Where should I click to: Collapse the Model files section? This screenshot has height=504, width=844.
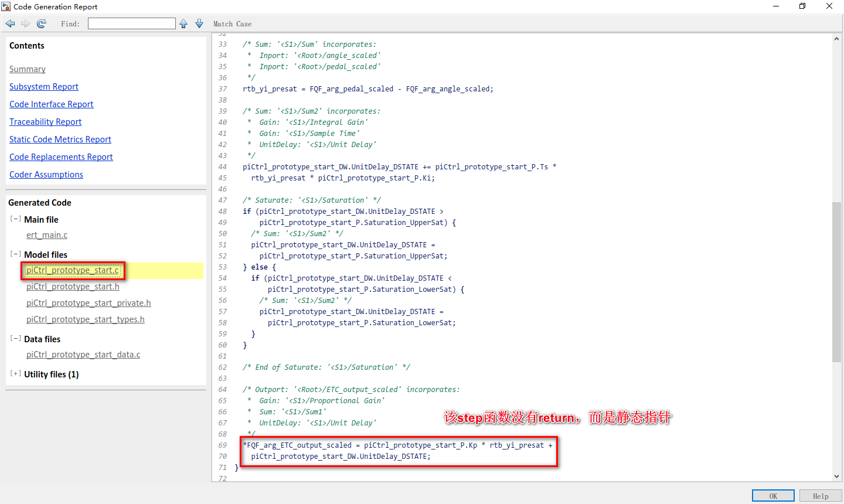pyautogui.click(x=15, y=254)
